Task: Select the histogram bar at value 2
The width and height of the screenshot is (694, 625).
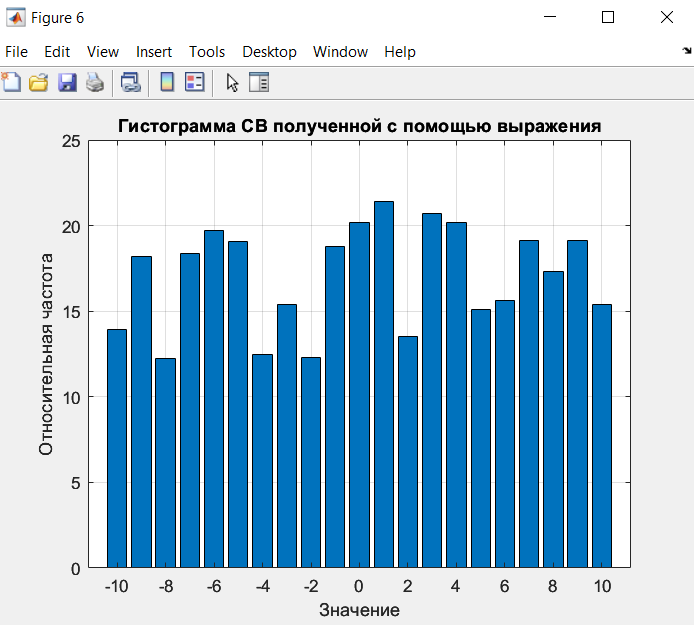Action: [x=408, y=452]
